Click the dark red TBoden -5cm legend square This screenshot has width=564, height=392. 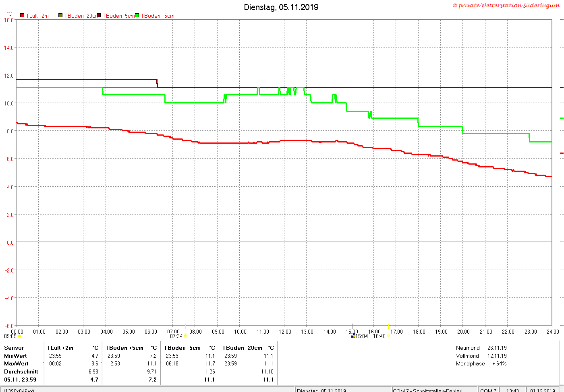(x=99, y=16)
